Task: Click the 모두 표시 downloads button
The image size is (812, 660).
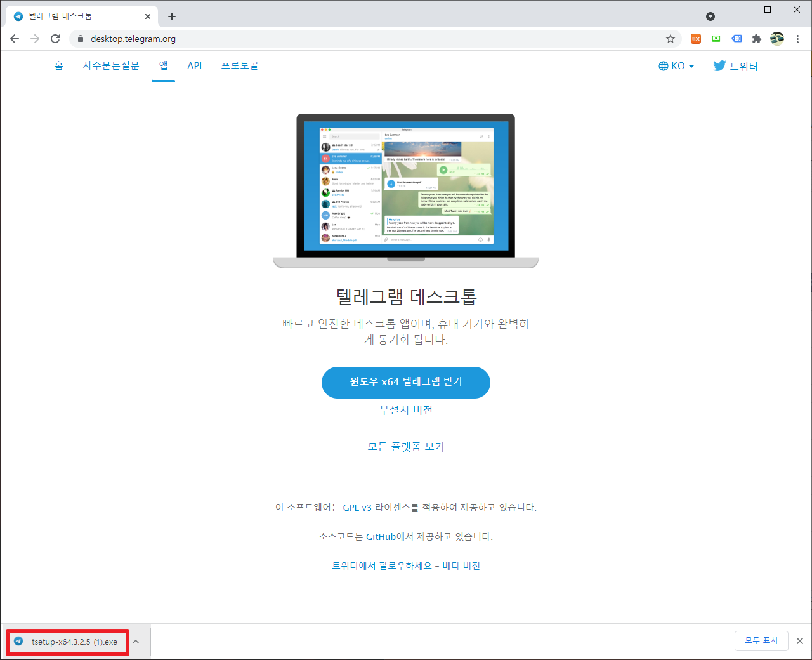Action: (x=761, y=641)
